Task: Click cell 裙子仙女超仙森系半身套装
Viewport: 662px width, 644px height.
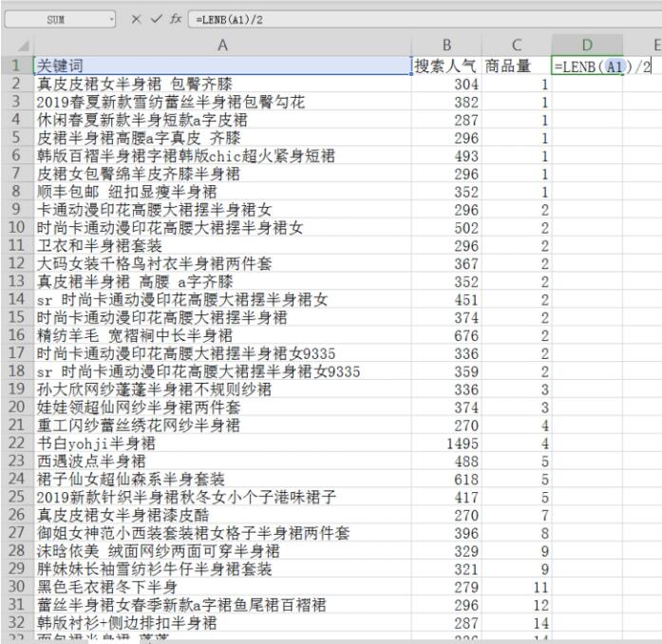Action: click(x=222, y=479)
